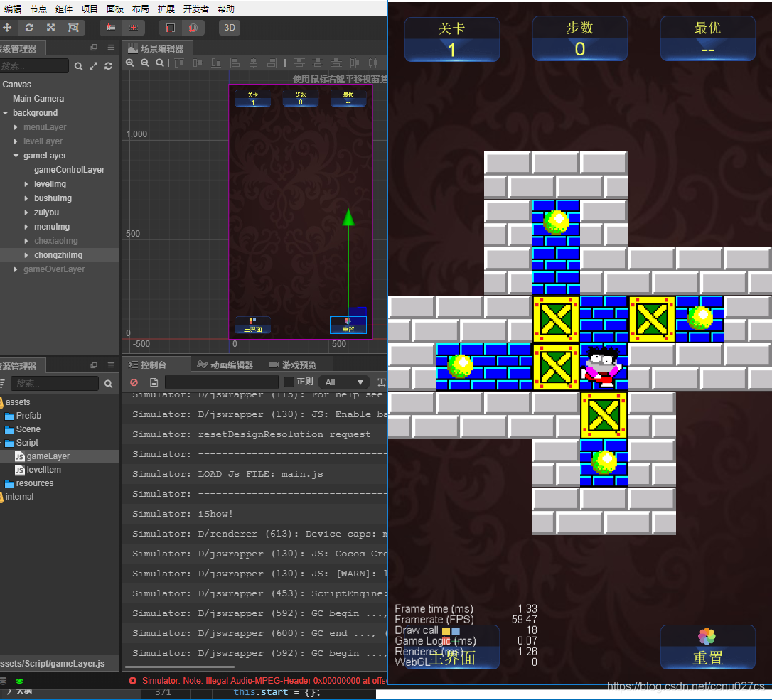Toggle the anchor position handle mode

(134, 28)
